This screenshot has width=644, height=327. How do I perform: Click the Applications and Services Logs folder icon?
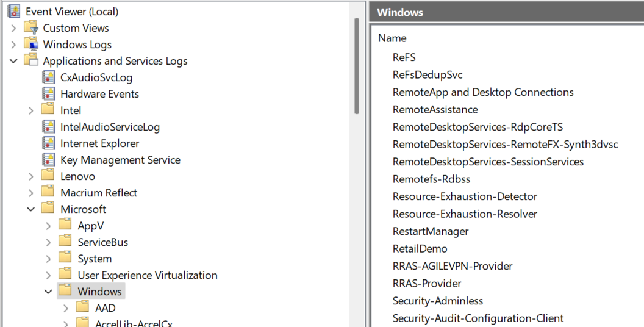pyautogui.click(x=31, y=60)
